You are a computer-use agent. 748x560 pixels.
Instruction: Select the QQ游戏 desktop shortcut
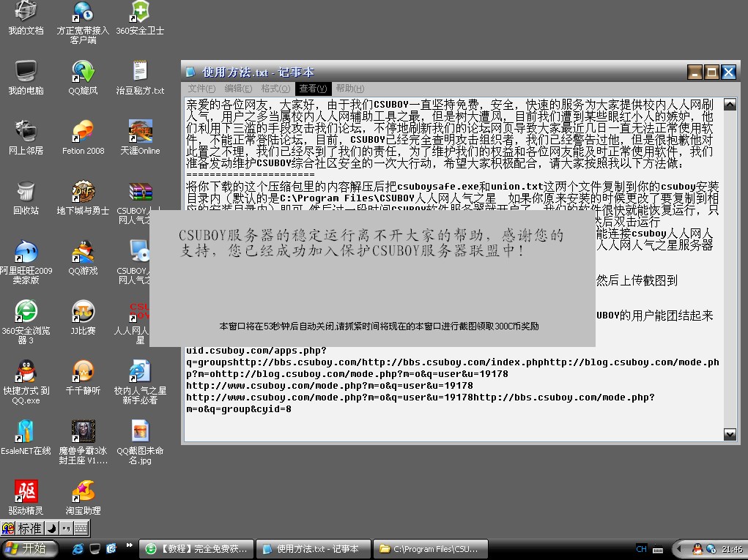click(x=83, y=258)
